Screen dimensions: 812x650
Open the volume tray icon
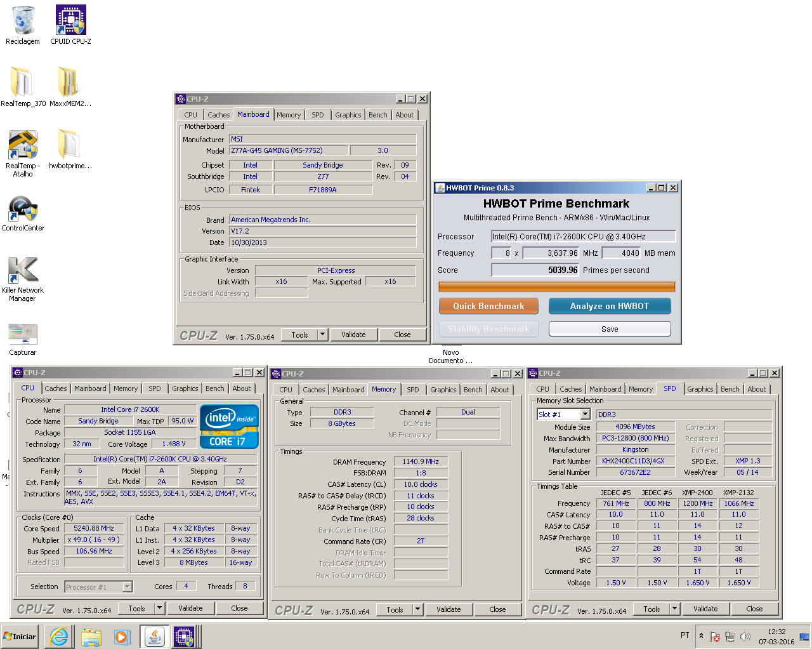[745, 637]
